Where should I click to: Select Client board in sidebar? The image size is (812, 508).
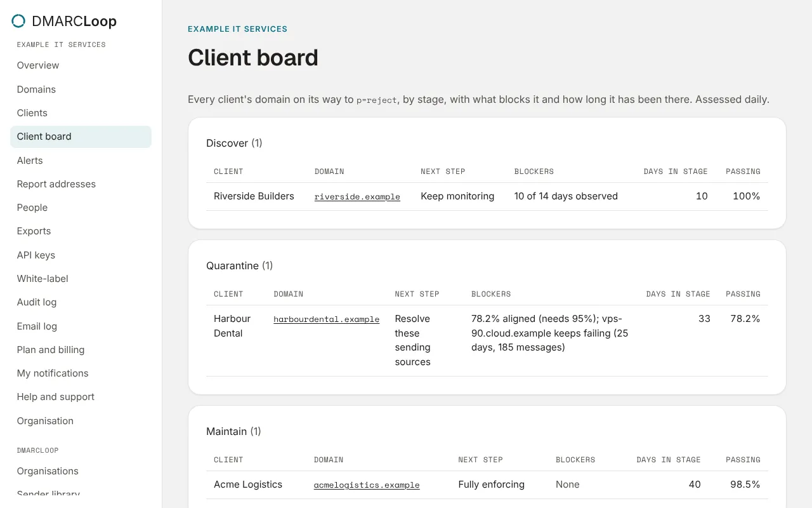click(81, 137)
